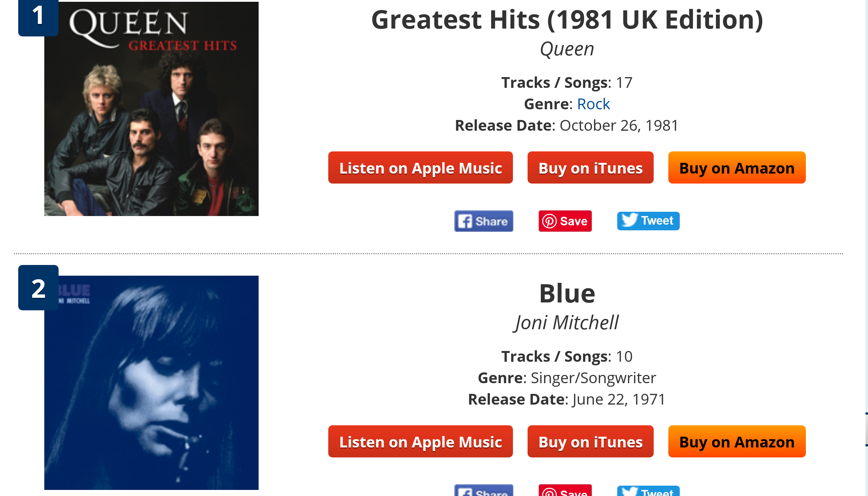Click the Facebook Share icon under Blue
868x496 pixels.
[483, 491]
